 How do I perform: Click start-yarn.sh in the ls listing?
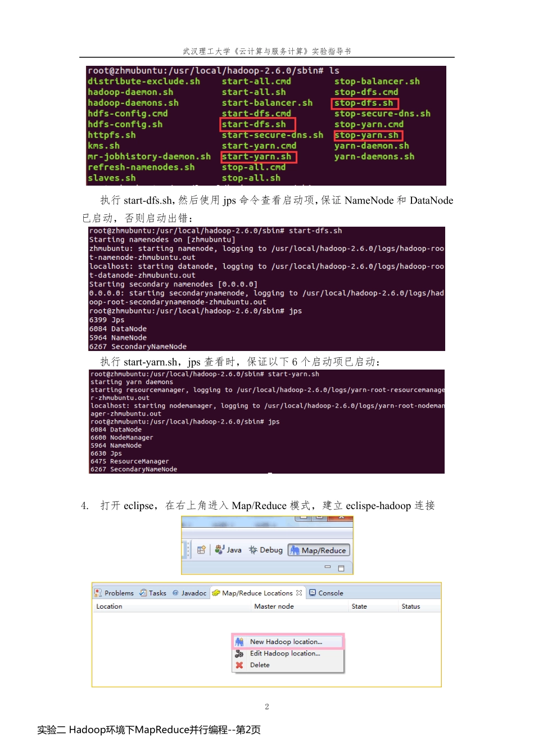point(257,156)
